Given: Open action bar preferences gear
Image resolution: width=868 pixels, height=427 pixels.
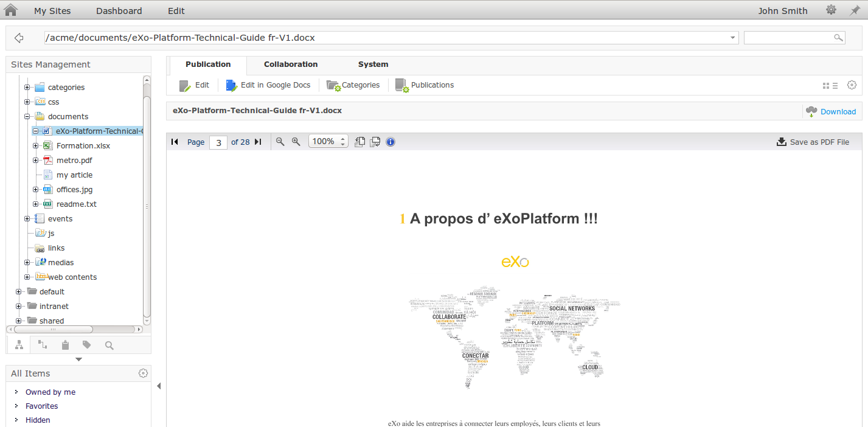Looking at the screenshot, I should coord(852,85).
